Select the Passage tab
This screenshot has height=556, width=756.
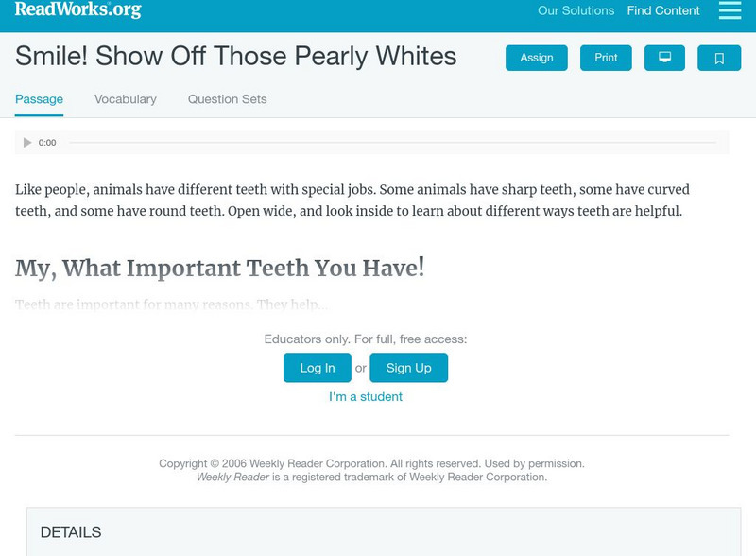click(x=39, y=99)
